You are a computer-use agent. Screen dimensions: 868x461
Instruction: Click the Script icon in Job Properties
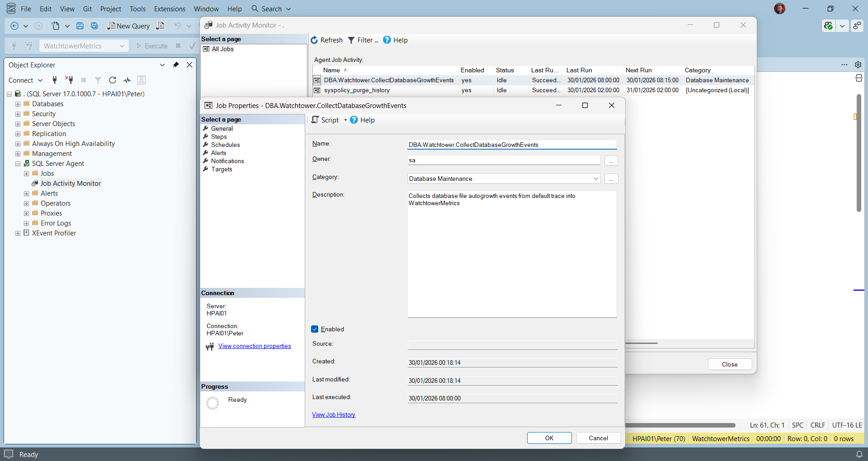click(x=316, y=120)
